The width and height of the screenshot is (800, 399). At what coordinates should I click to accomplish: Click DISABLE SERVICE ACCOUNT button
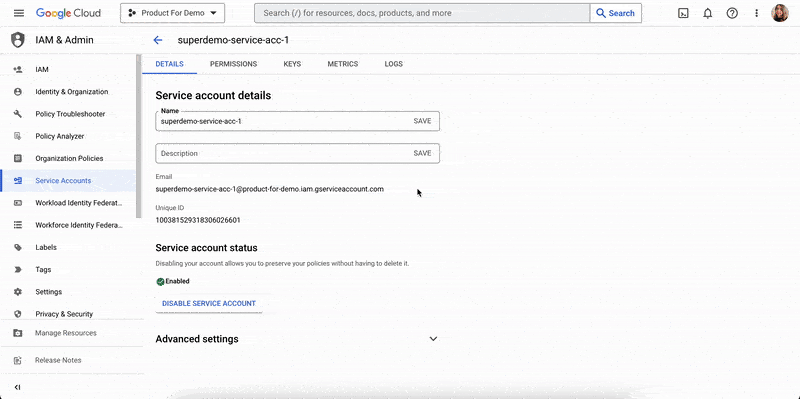pyautogui.click(x=209, y=304)
